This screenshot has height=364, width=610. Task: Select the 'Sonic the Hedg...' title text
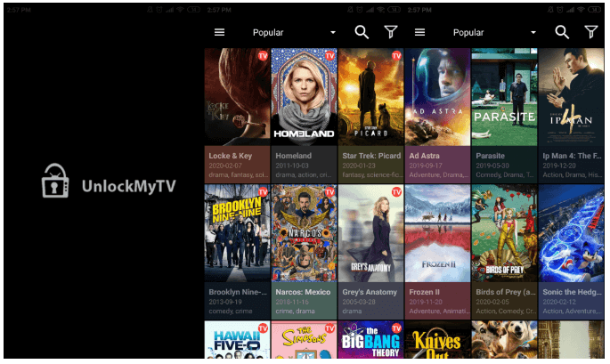tap(572, 292)
